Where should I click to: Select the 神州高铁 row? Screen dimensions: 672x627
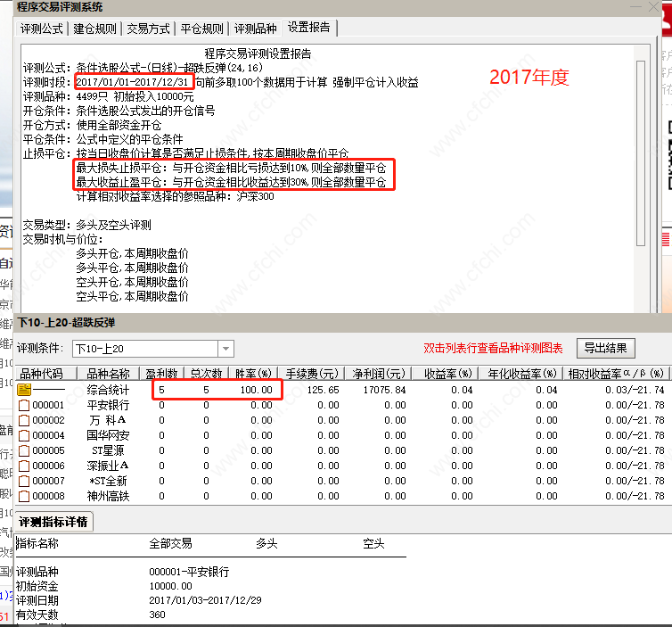(x=343, y=496)
